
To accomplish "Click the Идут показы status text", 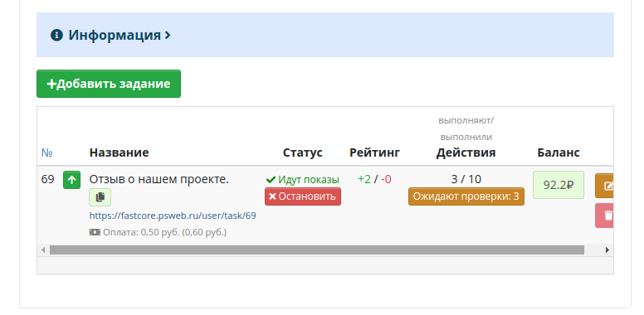I will click(x=303, y=180).
